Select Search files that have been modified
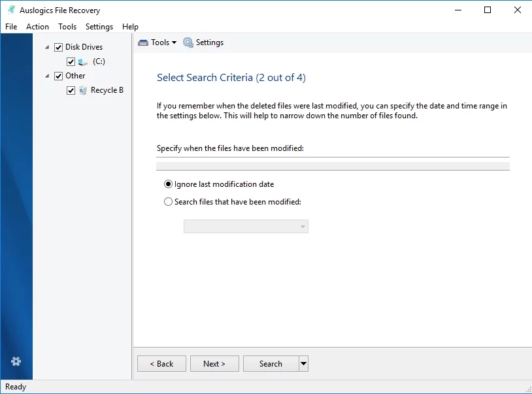This screenshot has width=532, height=394. [x=169, y=202]
